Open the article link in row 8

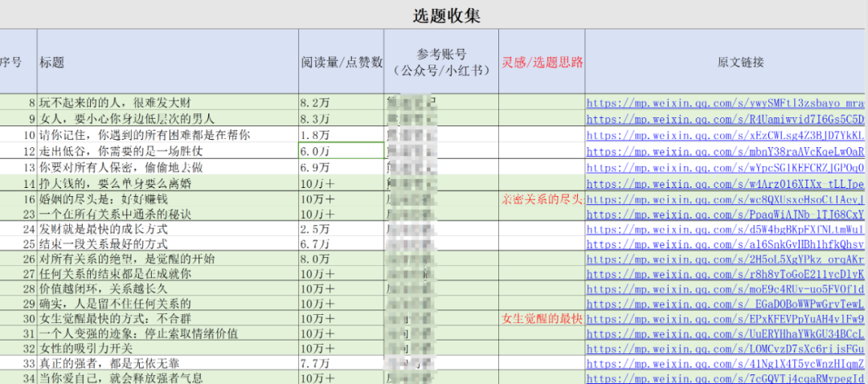coord(725,103)
